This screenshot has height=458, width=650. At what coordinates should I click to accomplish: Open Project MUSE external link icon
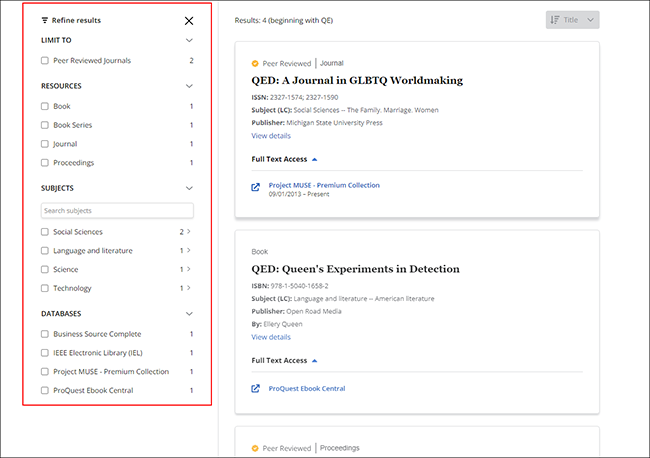pyautogui.click(x=256, y=187)
